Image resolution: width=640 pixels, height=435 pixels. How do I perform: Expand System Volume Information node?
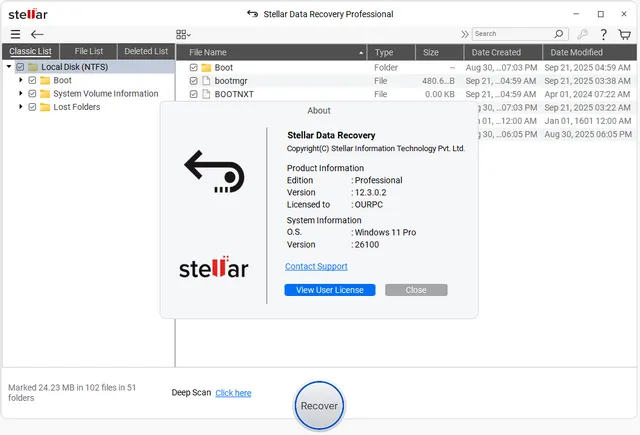coord(20,94)
